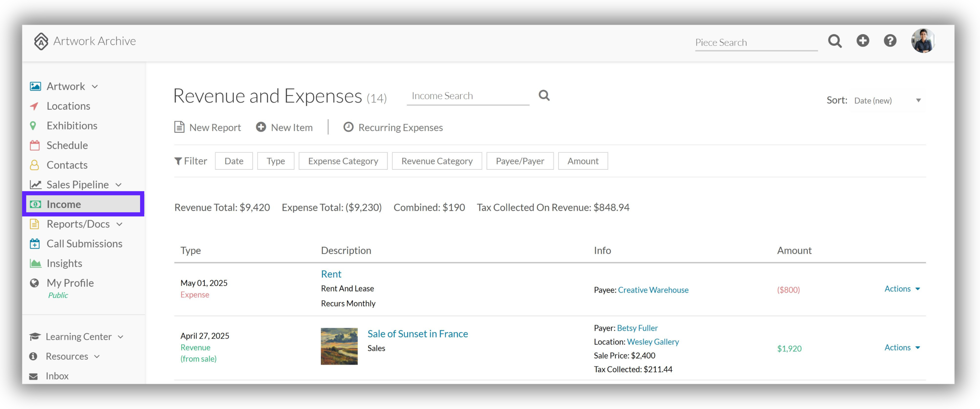This screenshot has height=409, width=980.
Task: Click the New Report document icon
Action: [179, 127]
